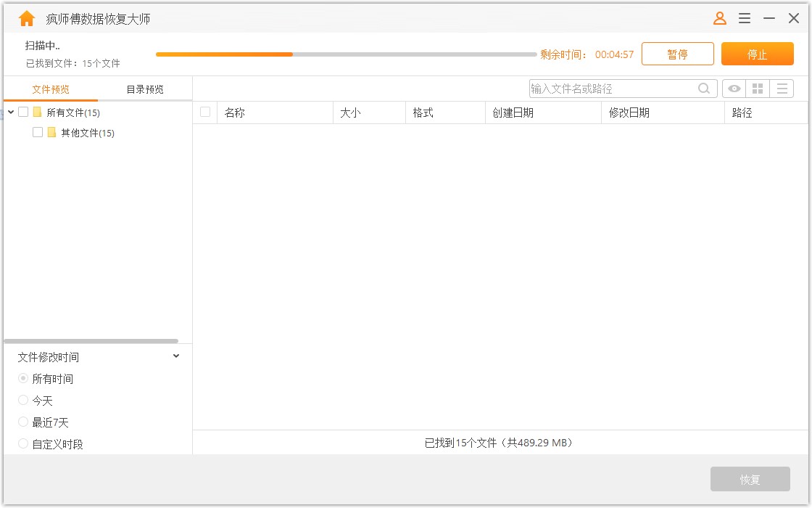Minimize the application window
The height and width of the screenshot is (508, 812).
coord(769,19)
